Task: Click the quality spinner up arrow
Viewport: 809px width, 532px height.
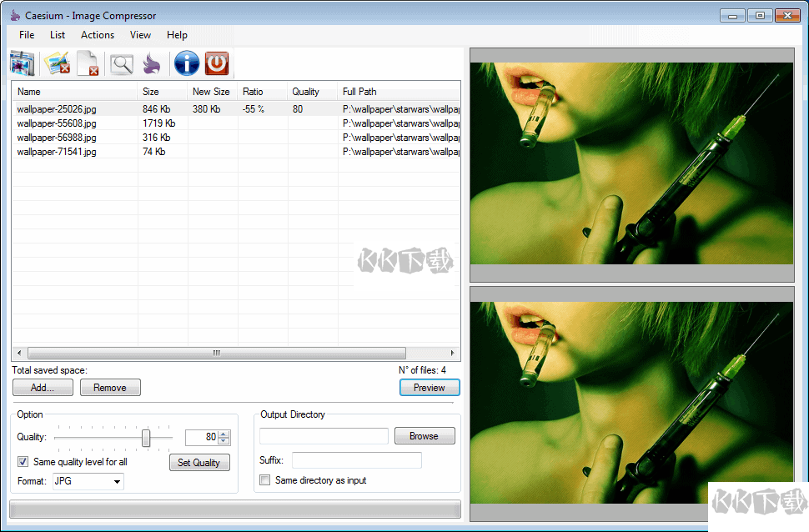Action: [x=224, y=433]
